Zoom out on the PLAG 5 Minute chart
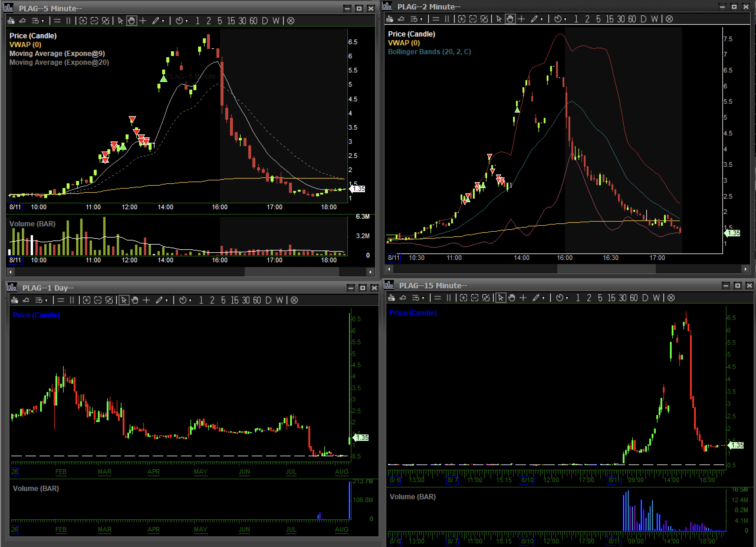The width and height of the screenshot is (756, 547). 94,21
